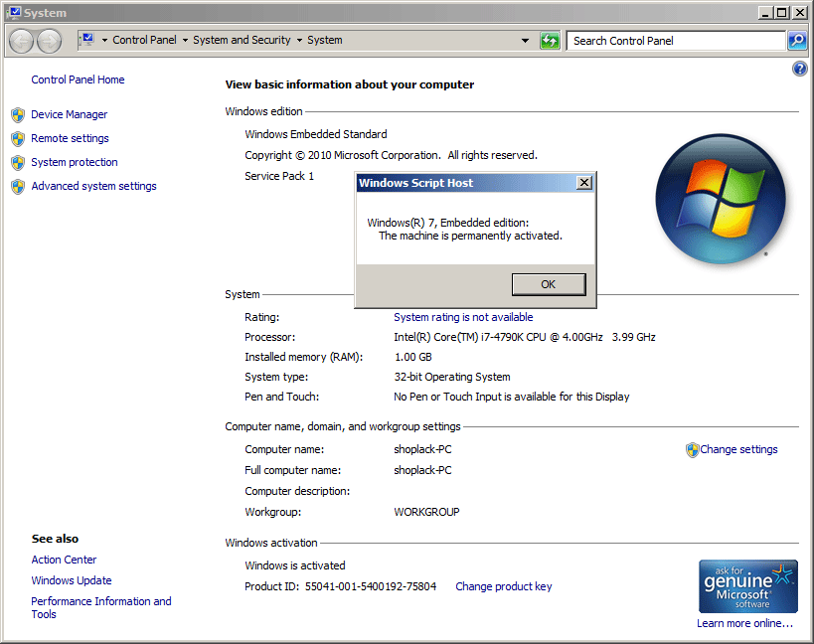This screenshot has width=814, height=644.
Task: Open Advanced system settings link
Action: [x=93, y=186]
